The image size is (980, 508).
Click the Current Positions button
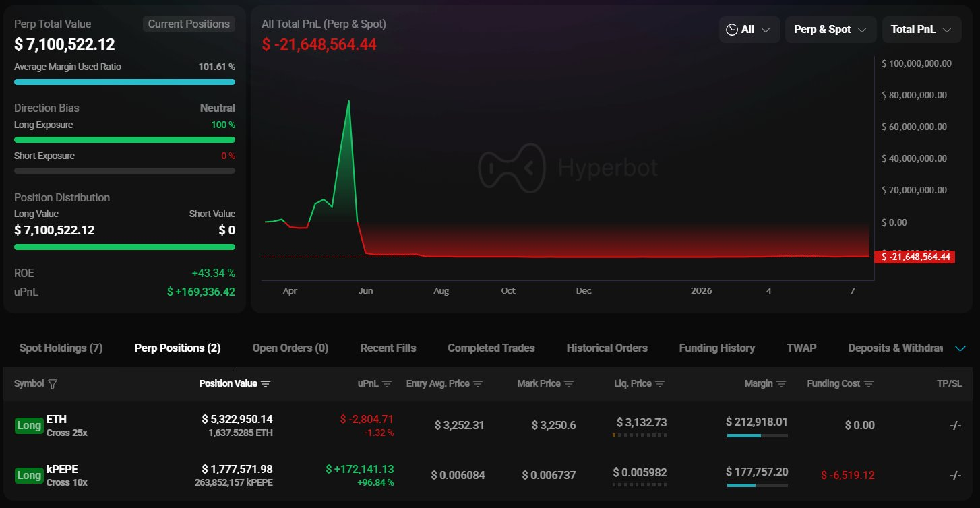click(189, 24)
